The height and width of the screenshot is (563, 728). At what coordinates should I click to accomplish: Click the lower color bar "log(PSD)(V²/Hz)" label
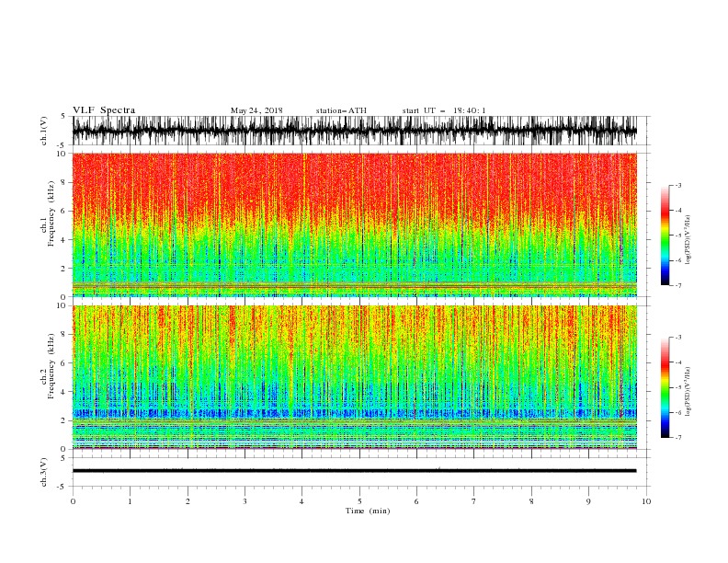pyautogui.click(x=688, y=392)
